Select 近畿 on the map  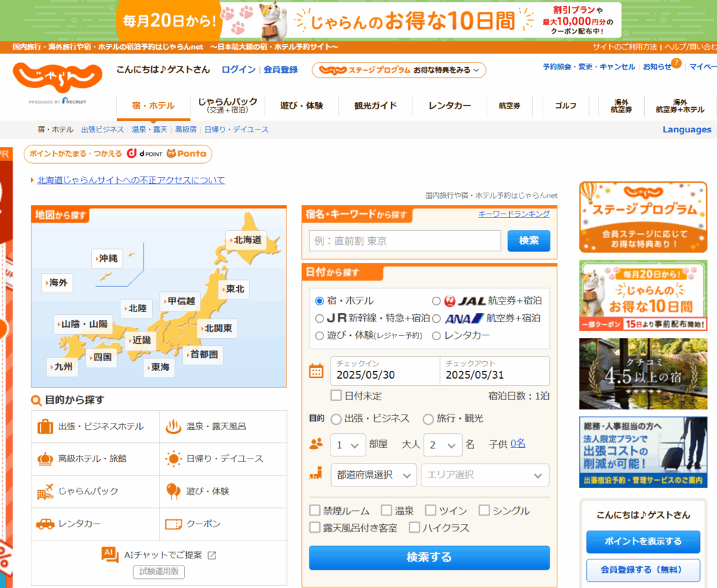(x=140, y=340)
